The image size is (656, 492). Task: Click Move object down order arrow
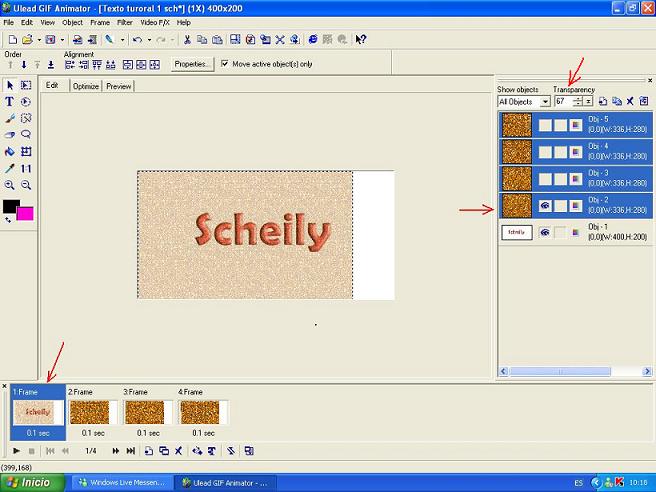(x=24, y=65)
